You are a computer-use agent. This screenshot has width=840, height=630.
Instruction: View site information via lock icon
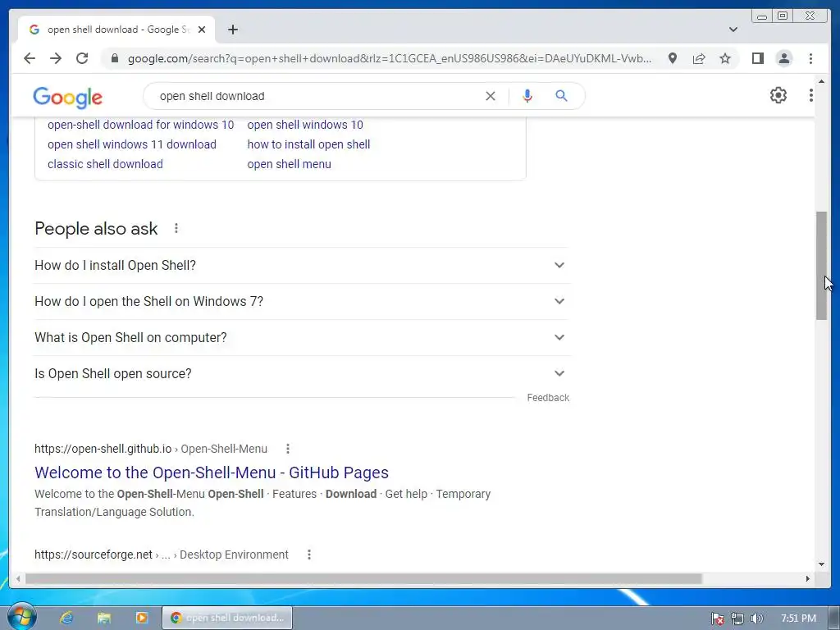(114, 58)
